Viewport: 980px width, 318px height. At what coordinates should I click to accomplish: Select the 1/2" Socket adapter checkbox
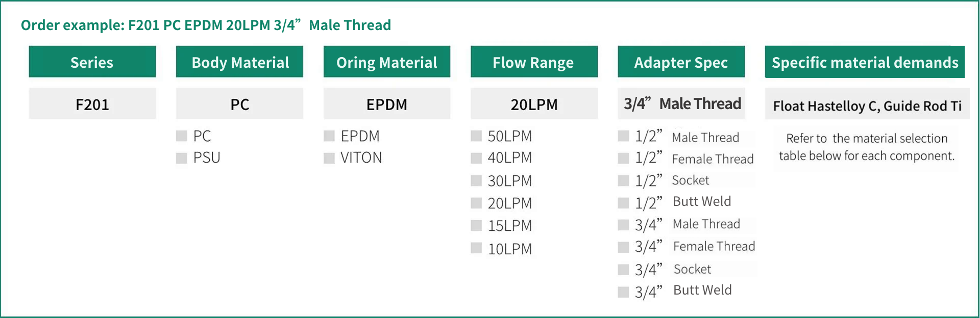623,180
